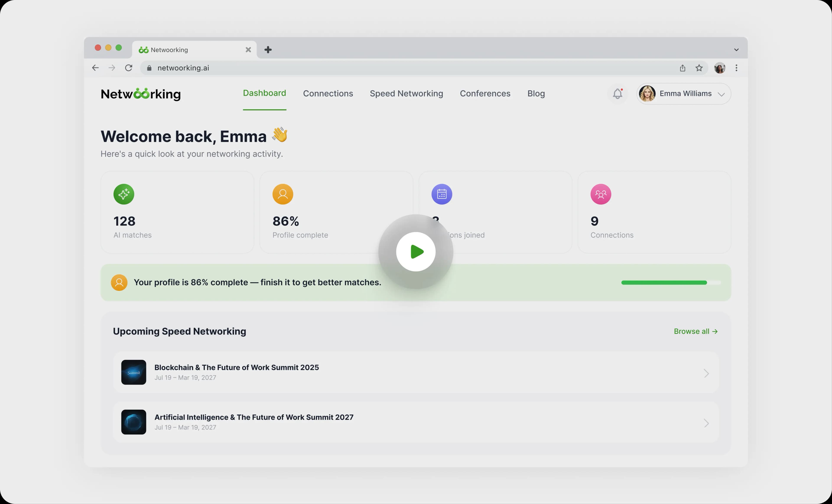Select the Dashboard tab
This screenshot has height=504, width=832.
(264, 93)
